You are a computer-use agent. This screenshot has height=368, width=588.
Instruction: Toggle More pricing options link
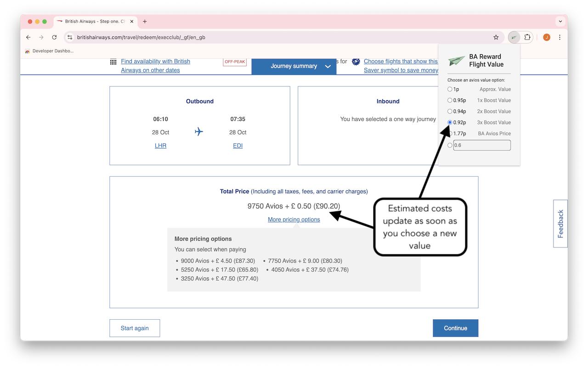[294, 219]
